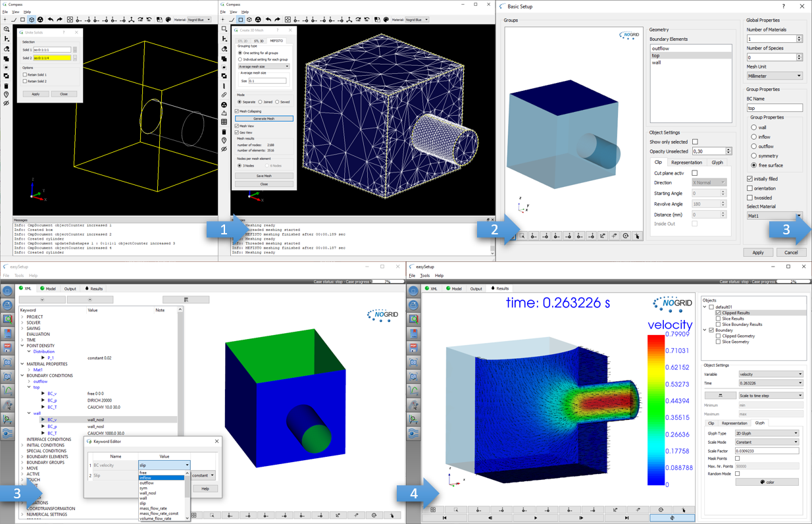The width and height of the screenshot is (812, 524).
Task: Click the crossed-out eye icon in right Compass sidebar
Action: pos(224,149)
